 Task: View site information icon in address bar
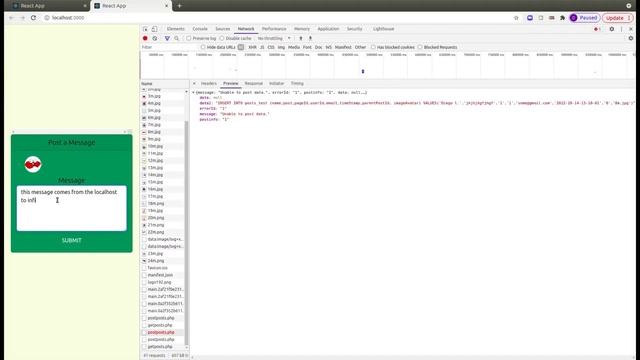(x=47, y=18)
